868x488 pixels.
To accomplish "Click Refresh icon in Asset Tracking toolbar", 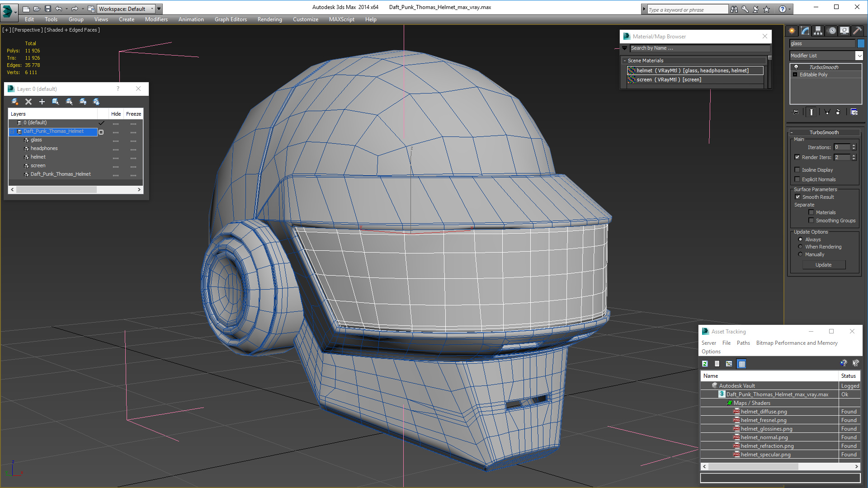I will click(705, 364).
